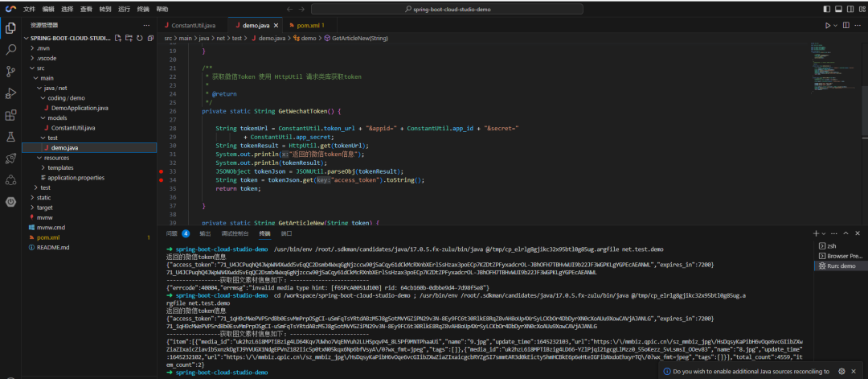Collapse all folders in explorer
This screenshot has height=379, width=868.
[x=150, y=39]
